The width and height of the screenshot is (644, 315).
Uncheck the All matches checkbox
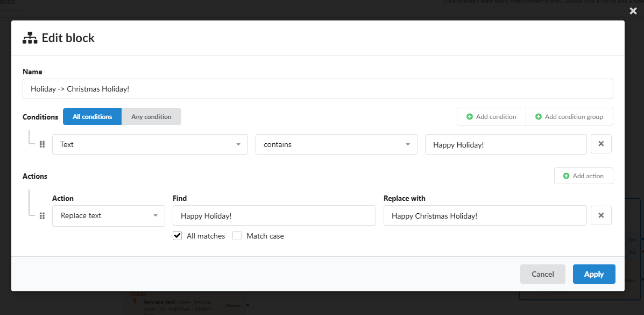[x=177, y=236]
